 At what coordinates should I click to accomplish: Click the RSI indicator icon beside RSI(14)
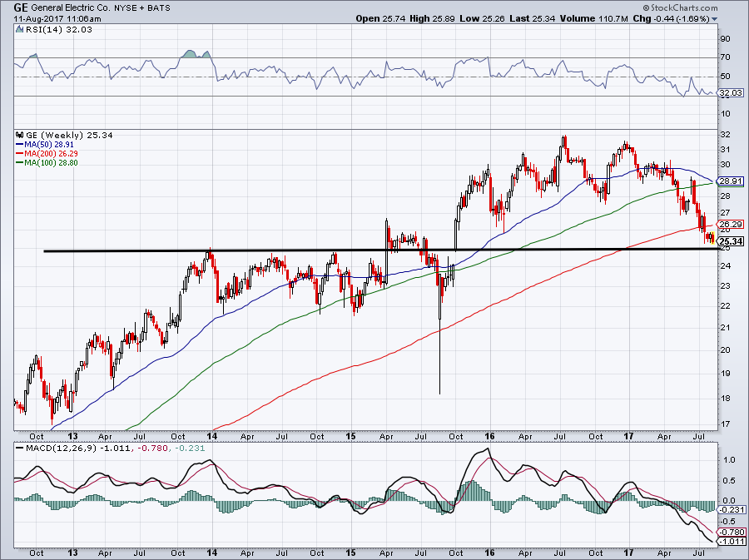[19, 29]
